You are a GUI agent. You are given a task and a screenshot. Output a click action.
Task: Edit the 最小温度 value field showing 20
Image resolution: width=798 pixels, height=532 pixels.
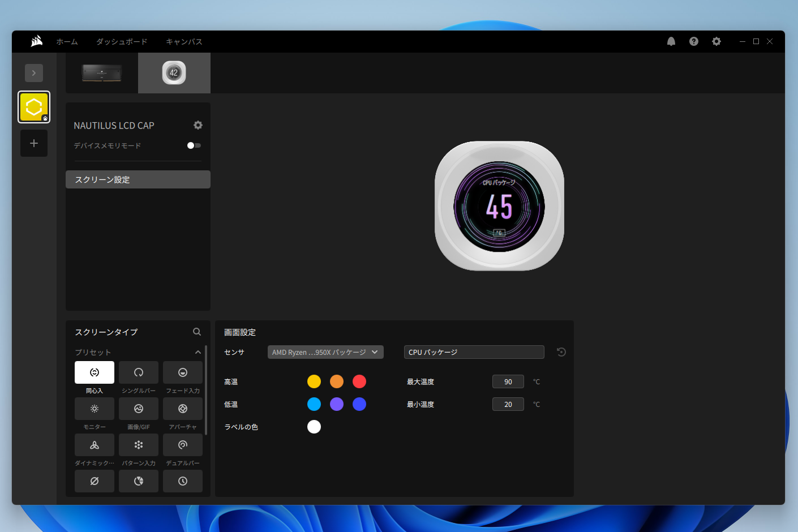pos(508,404)
